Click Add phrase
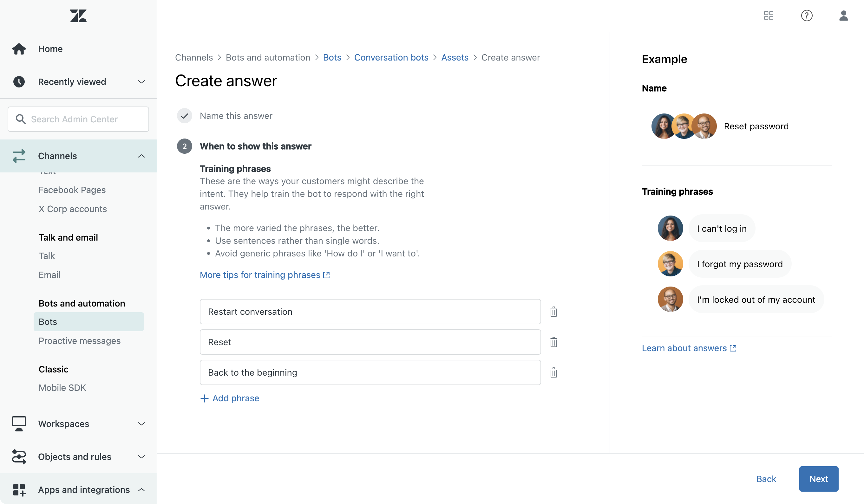The image size is (864, 504). 236,398
